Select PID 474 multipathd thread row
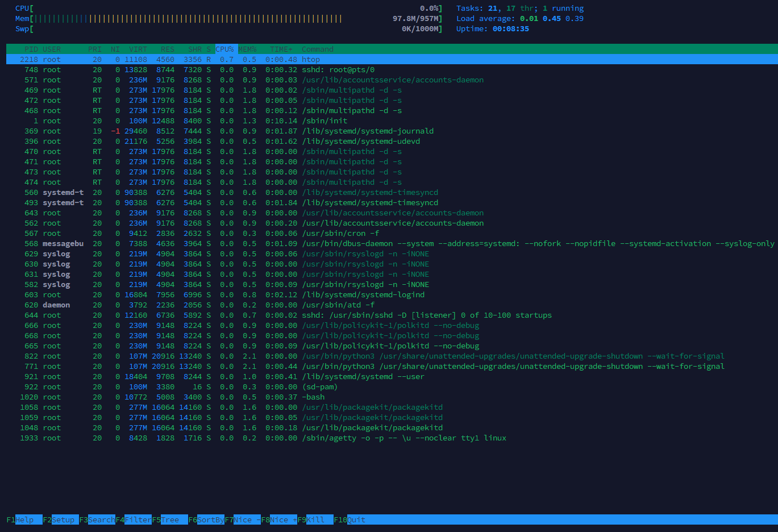 click(x=392, y=182)
